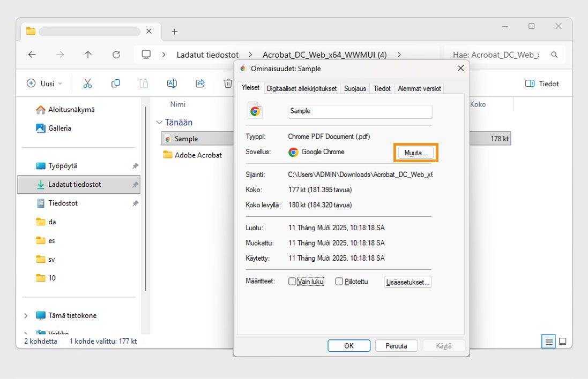Refresh the Explorer folder view

[x=116, y=55]
